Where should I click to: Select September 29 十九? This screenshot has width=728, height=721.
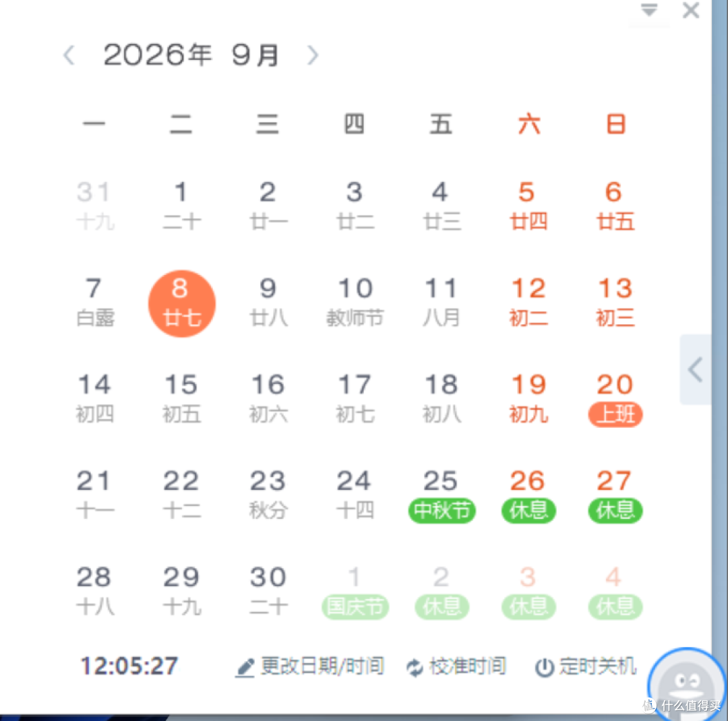[181, 591]
